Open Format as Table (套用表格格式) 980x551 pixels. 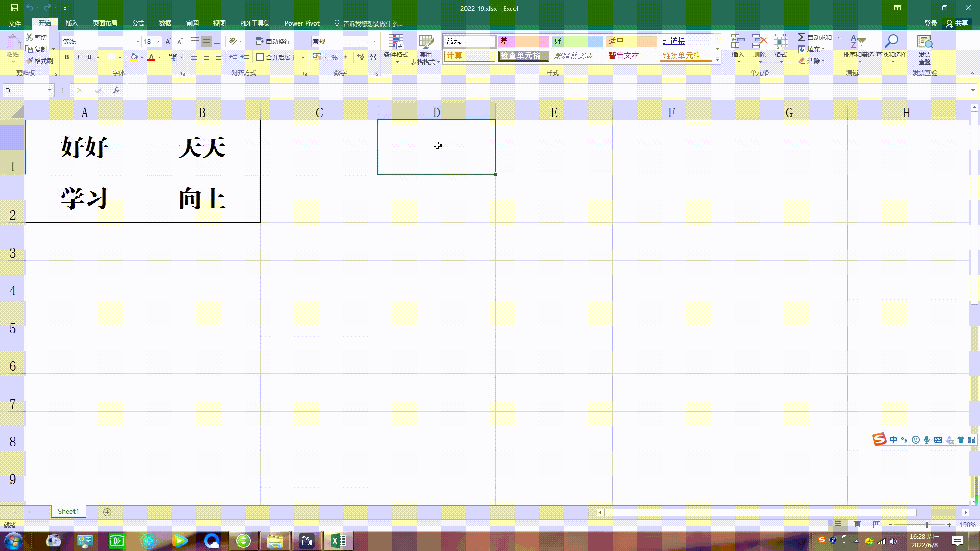pos(425,50)
